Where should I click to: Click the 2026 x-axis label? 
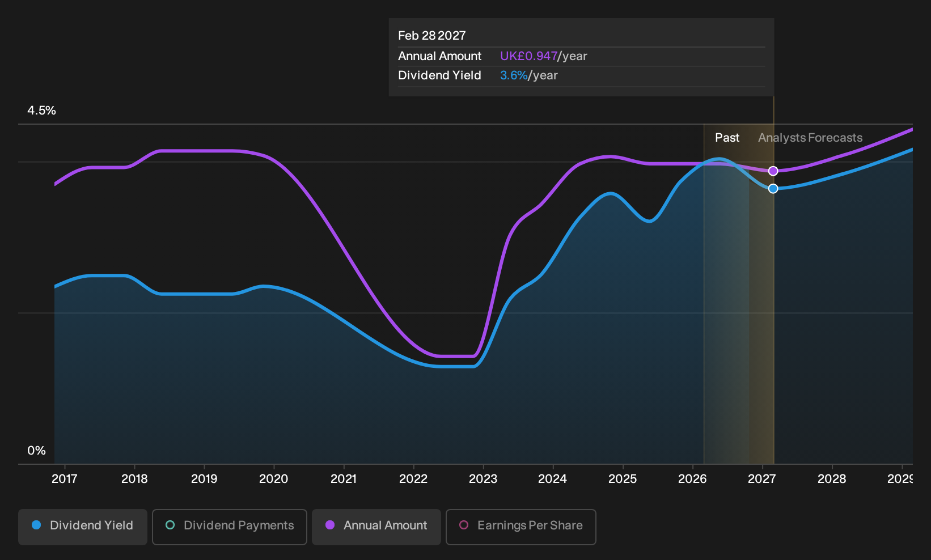pos(692,479)
